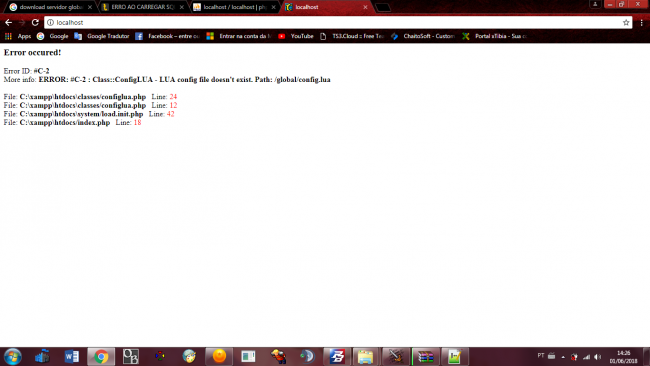Viewport: 650px width, 366px height.
Task: Close the active localhost tab
Action: (365, 7)
